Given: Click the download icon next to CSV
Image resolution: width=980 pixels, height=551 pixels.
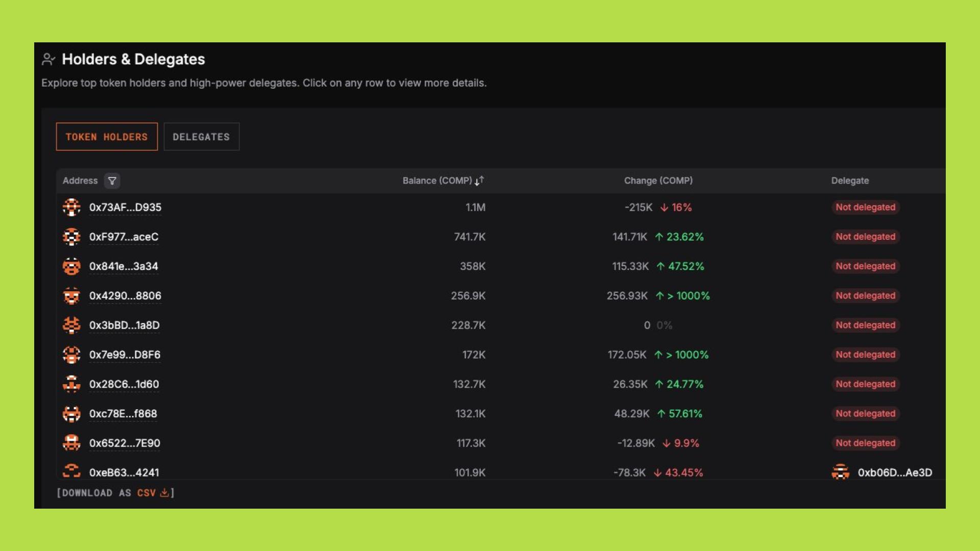Looking at the screenshot, I should pyautogui.click(x=164, y=493).
